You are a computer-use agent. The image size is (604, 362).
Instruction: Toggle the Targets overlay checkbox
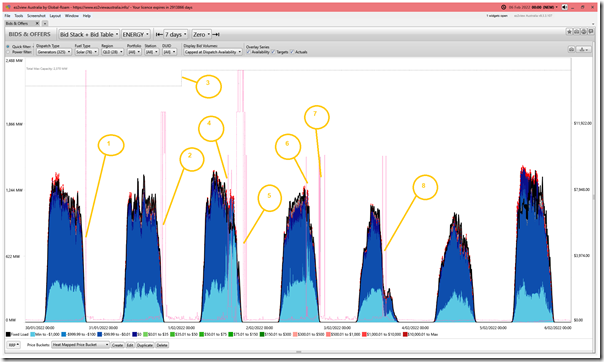tap(273, 52)
